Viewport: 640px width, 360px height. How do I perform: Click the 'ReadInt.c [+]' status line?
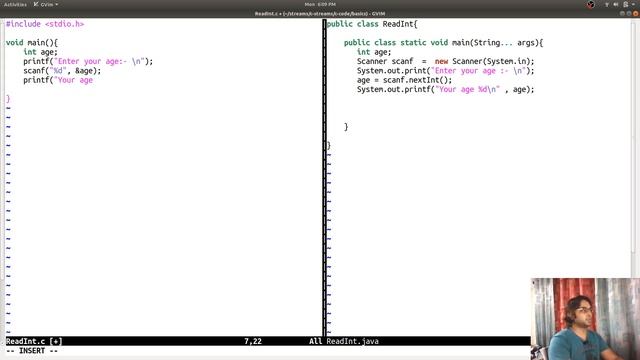click(34, 341)
